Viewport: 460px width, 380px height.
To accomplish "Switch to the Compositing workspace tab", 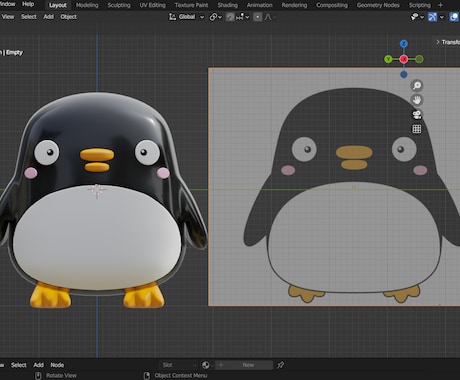I will (x=332, y=5).
